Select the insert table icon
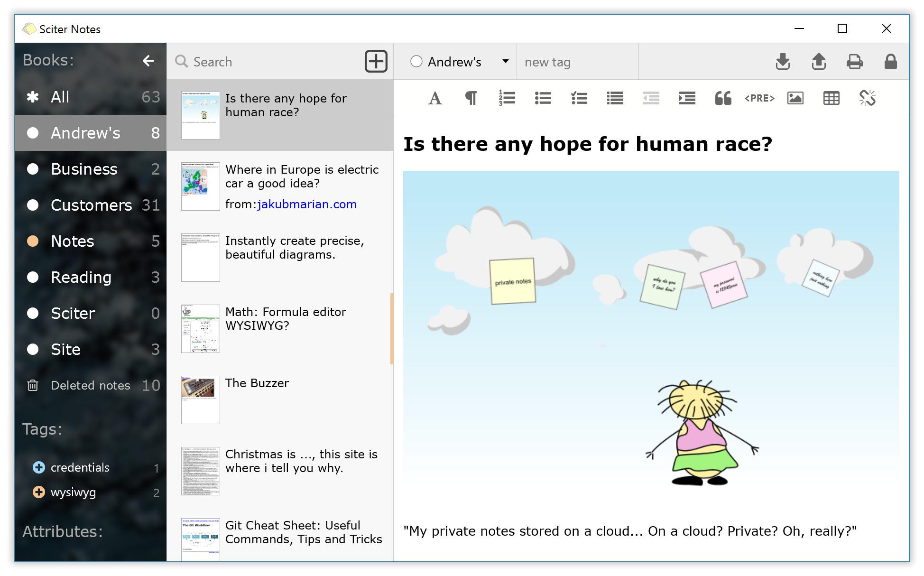Viewport: 924px width, 576px height. tap(831, 98)
